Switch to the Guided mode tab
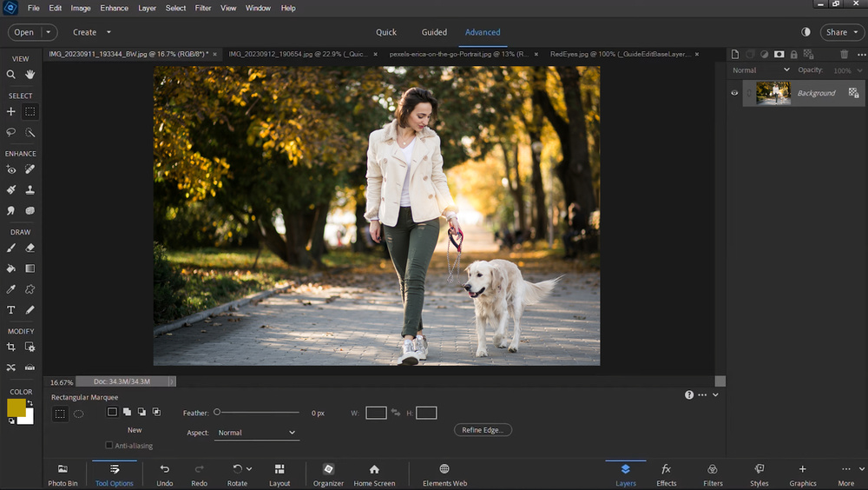 pyautogui.click(x=434, y=32)
